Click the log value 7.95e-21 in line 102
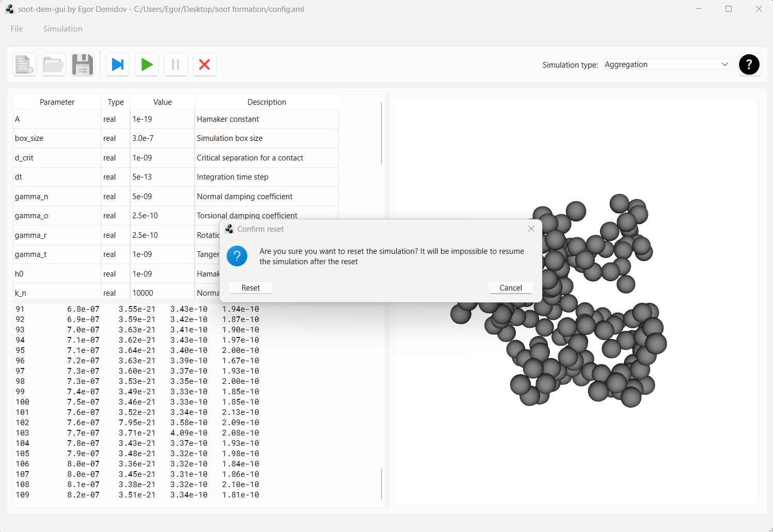Viewport: 773px width, 532px height. [x=137, y=423]
